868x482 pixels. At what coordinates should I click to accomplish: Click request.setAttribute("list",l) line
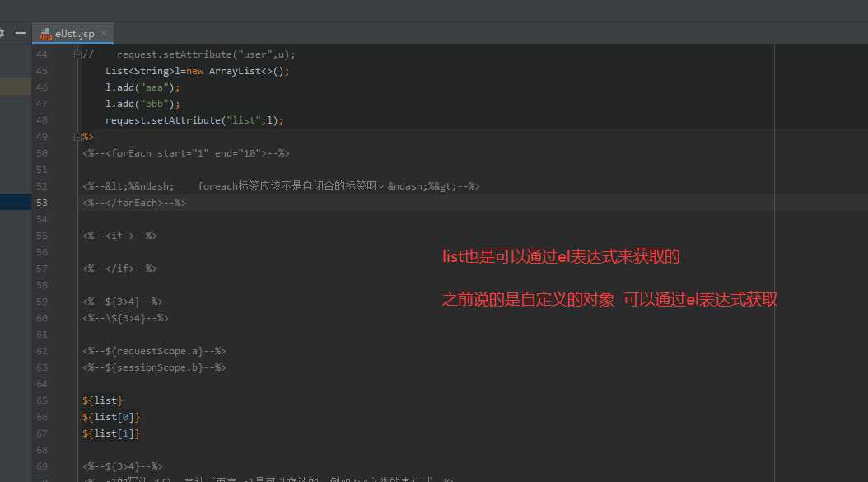[194, 120]
